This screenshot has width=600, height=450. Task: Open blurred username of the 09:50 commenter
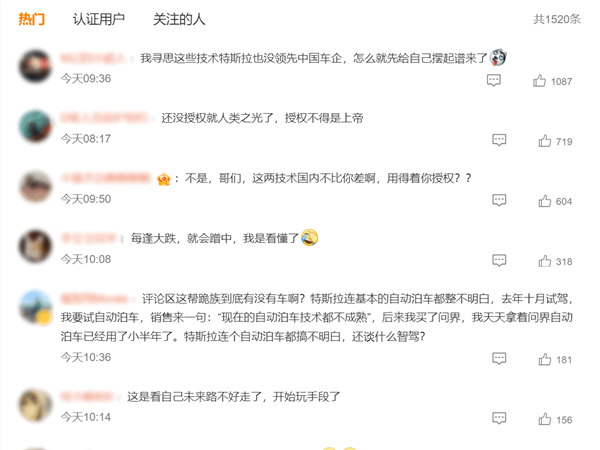[106, 178]
